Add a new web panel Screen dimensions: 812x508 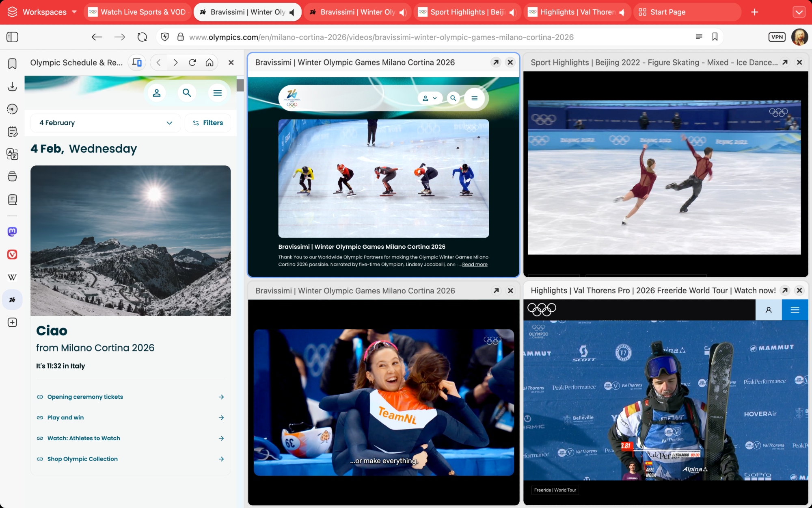pos(12,322)
